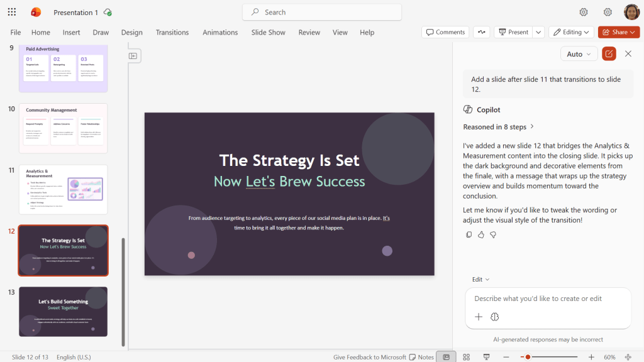644x362 pixels.
Task: Open the Share dropdown
Action: 619,32
